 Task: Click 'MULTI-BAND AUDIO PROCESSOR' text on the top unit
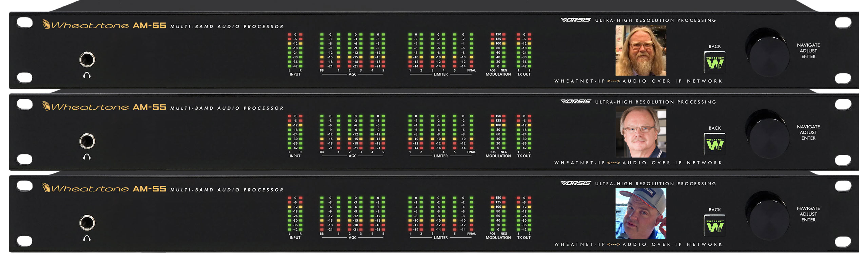tap(227, 26)
